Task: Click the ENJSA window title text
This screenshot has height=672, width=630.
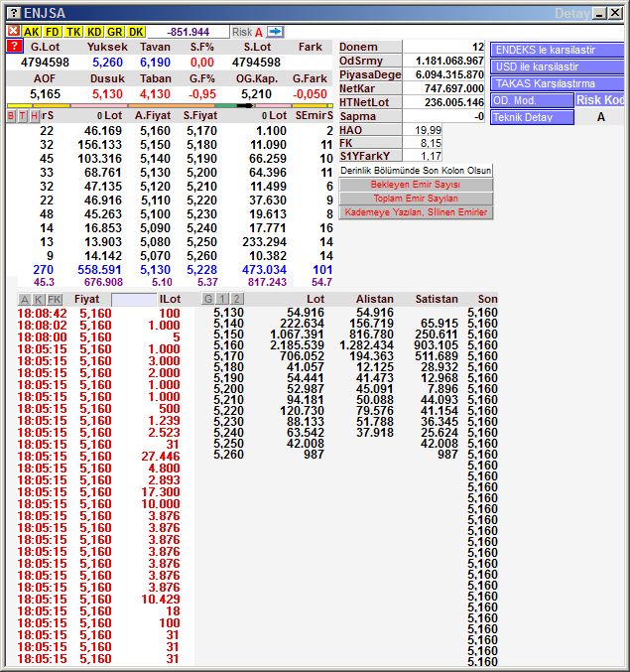Action: click(45, 13)
